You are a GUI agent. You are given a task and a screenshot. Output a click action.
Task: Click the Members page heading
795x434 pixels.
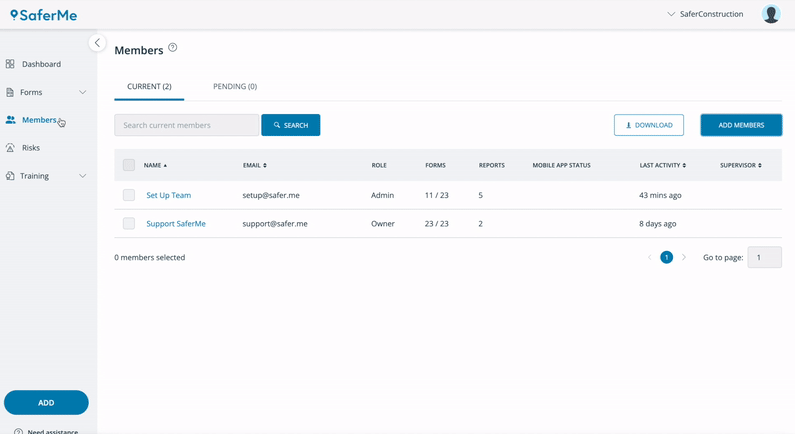[139, 50]
